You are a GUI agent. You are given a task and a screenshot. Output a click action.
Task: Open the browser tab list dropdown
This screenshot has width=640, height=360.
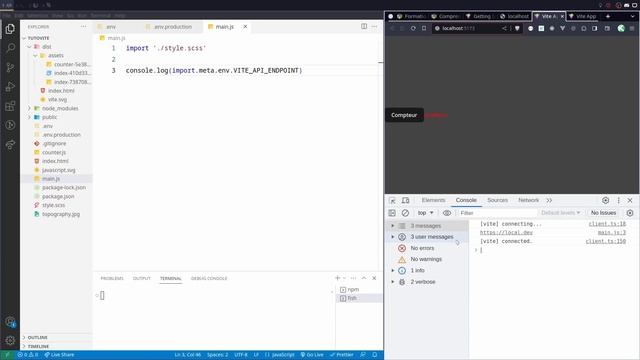[632, 16]
